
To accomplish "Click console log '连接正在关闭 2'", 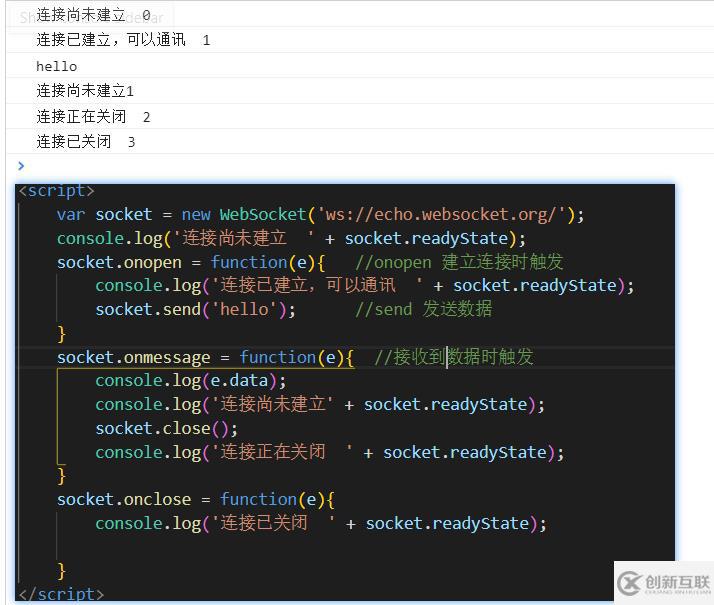I will coord(93,117).
